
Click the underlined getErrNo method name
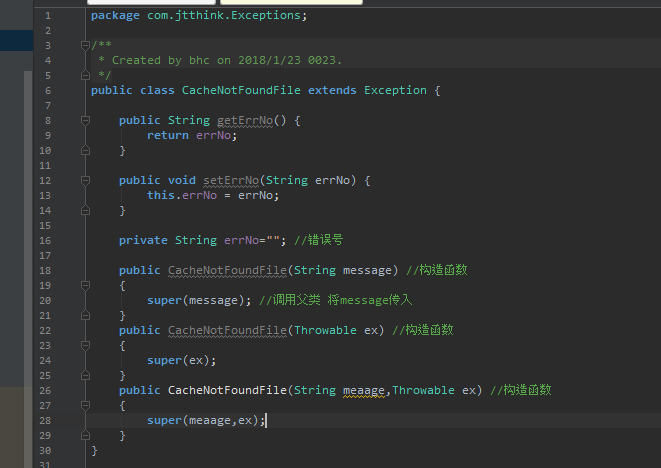245,121
